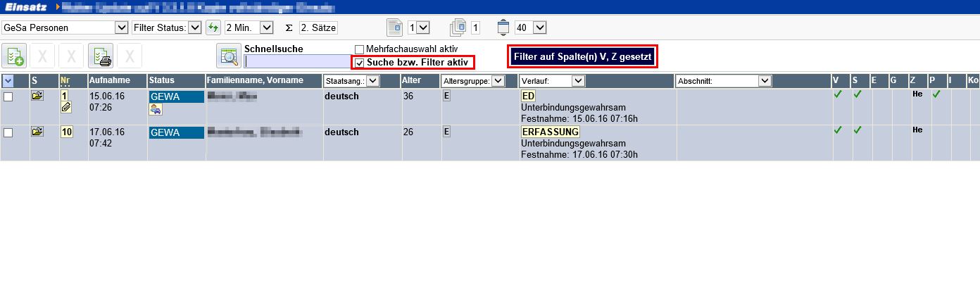Click the stacked pages icon
The height and width of the screenshot is (300, 980).
[x=458, y=27]
